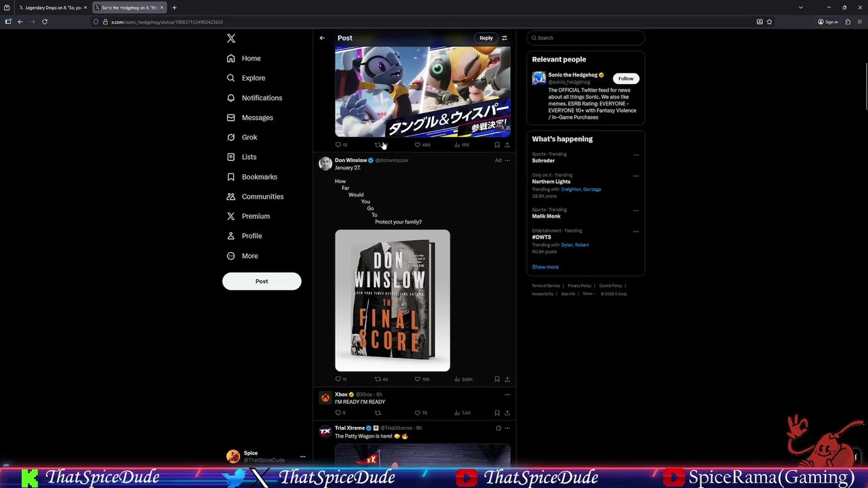Bookmark the Xbox I'M READY post
Image resolution: width=868 pixels, height=488 pixels.
click(497, 413)
